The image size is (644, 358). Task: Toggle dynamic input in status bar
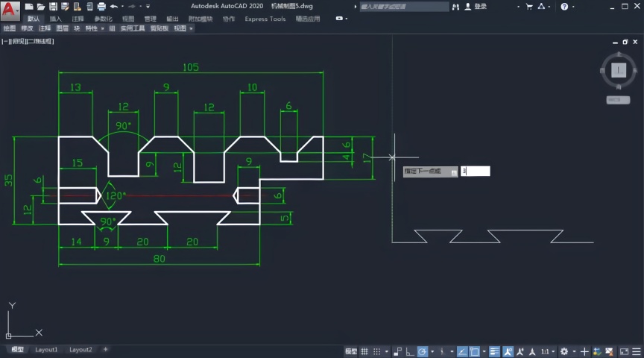click(397, 351)
